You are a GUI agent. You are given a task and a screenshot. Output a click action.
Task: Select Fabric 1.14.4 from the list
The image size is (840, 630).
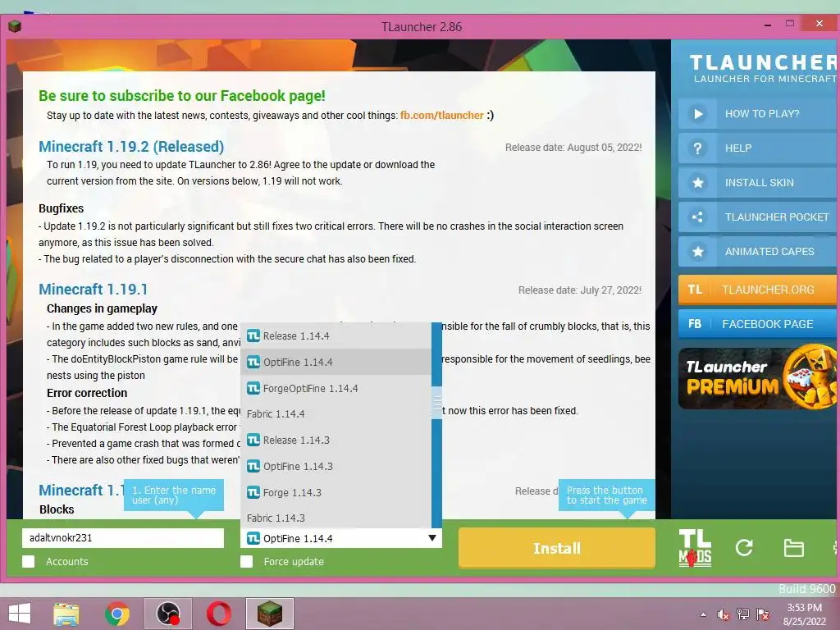click(x=336, y=414)
